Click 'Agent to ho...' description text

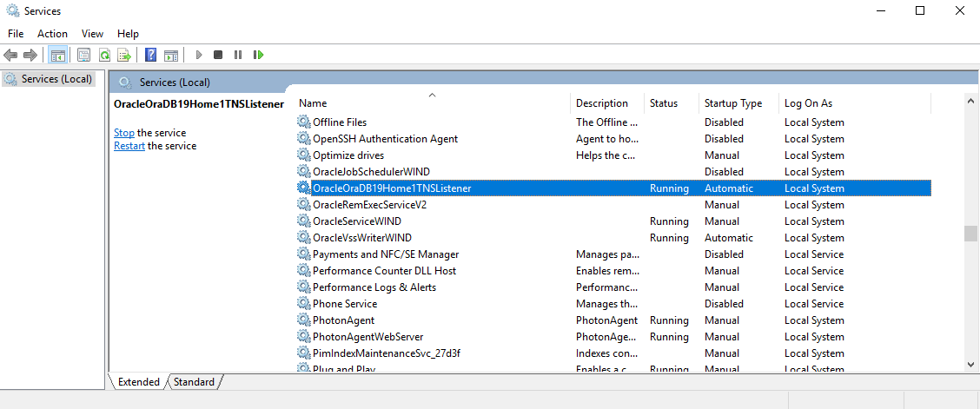pos(607,139)
